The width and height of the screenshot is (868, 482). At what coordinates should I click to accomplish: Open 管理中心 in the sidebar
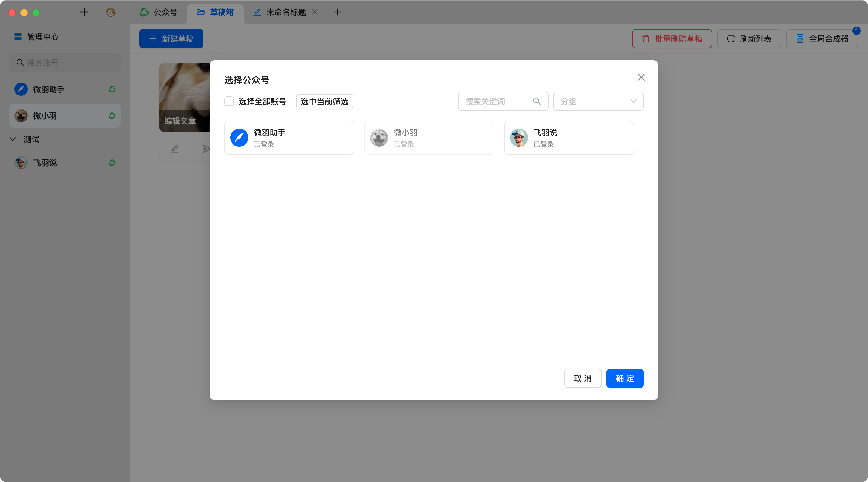tap(36, 37)
